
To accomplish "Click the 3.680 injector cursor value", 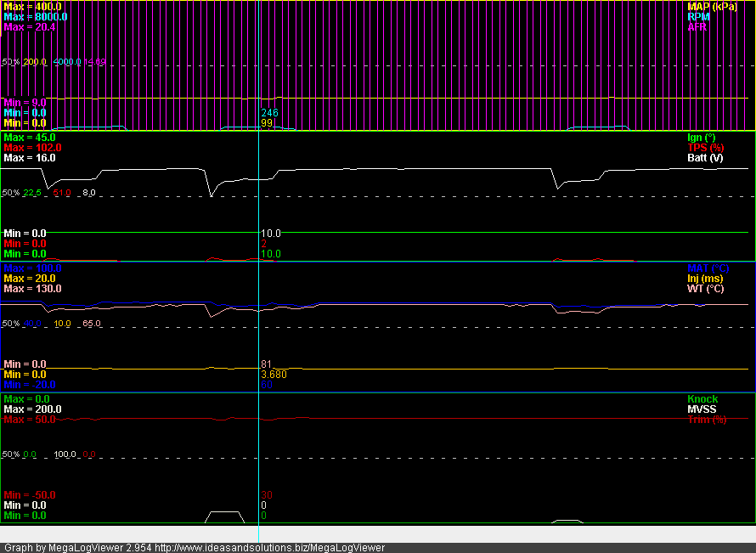I will (x=274, y=375).
